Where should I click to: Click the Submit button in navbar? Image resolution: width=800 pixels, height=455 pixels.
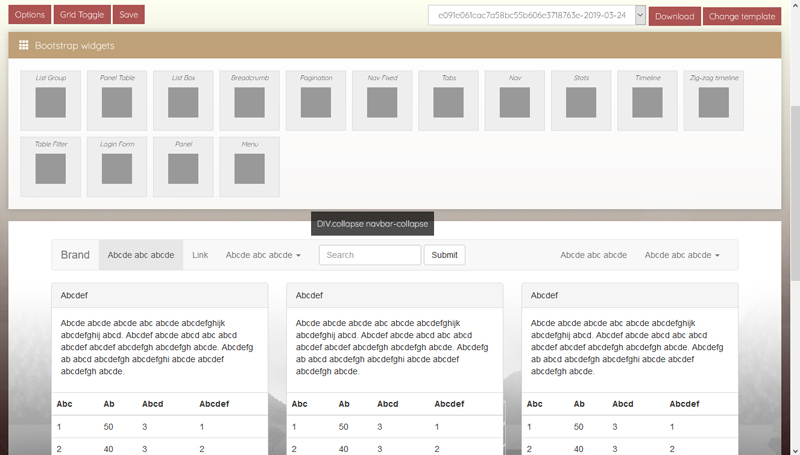click(x=444, y=255)
